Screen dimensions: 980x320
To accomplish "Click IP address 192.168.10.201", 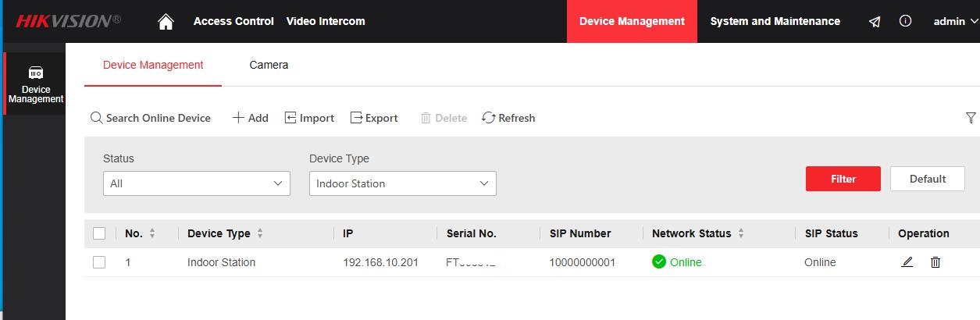I will point(380,262).
